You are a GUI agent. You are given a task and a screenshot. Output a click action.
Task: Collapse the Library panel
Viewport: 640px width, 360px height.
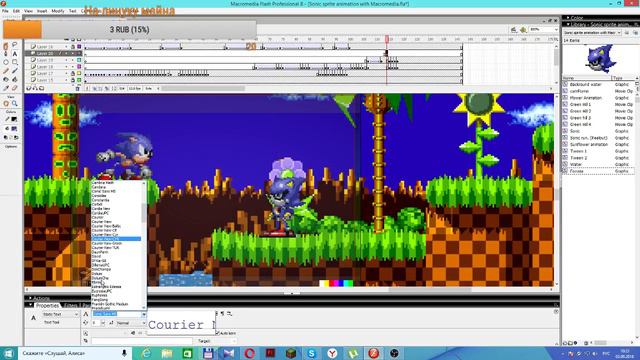point(568,24)
